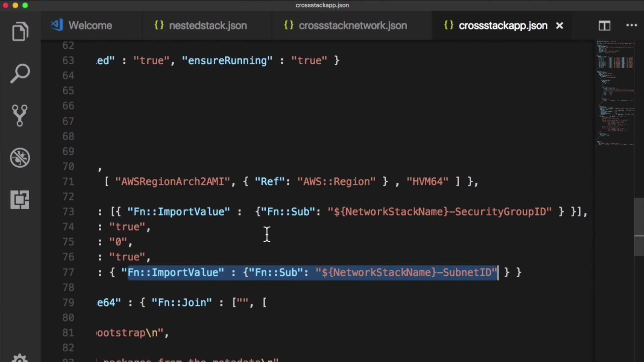Open the Debug panel icon
Screen dimensions: 644x362
[x=20, y=158]
